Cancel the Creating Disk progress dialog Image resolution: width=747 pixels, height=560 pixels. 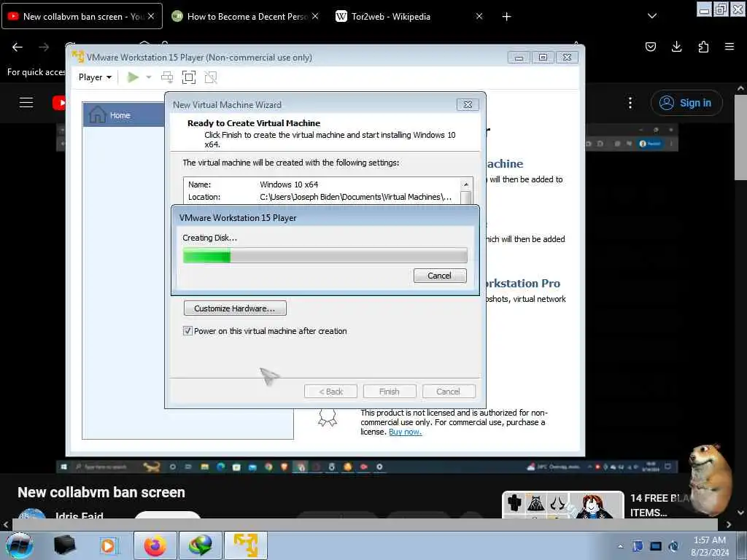pos(440,276)
